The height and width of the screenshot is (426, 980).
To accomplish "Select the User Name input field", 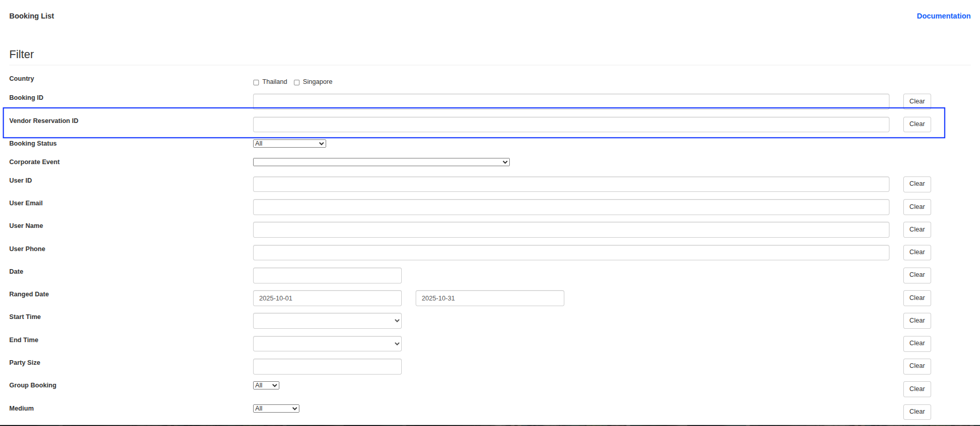I will (571, 229).
